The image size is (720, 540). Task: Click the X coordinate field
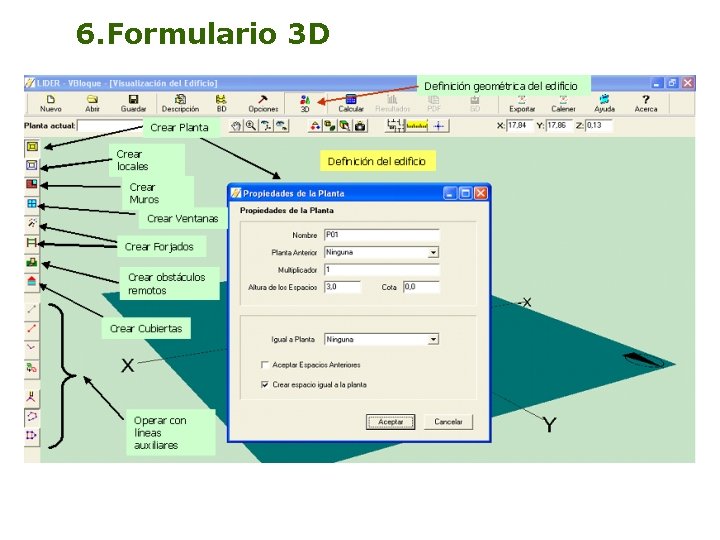click(x=520, y=125)
